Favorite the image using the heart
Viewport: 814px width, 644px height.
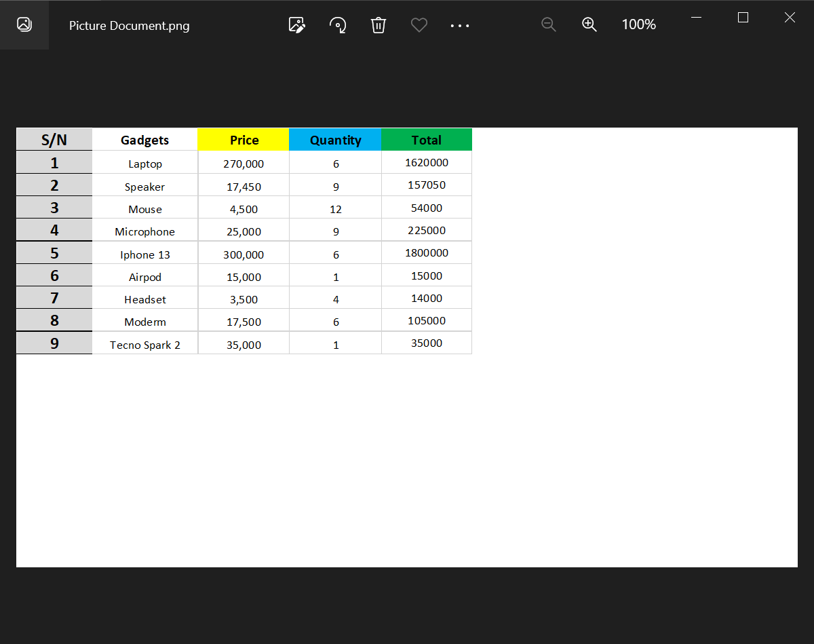click(x=419, y=24)
